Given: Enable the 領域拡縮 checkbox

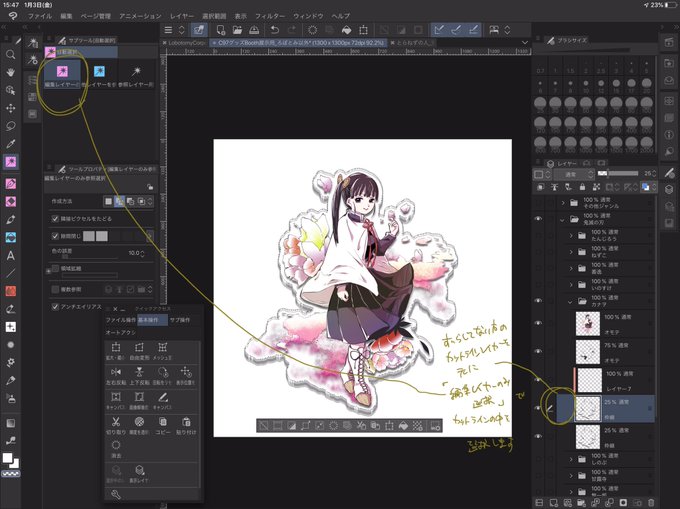Looking at the screenshot, I should click(x=55, y=268).
